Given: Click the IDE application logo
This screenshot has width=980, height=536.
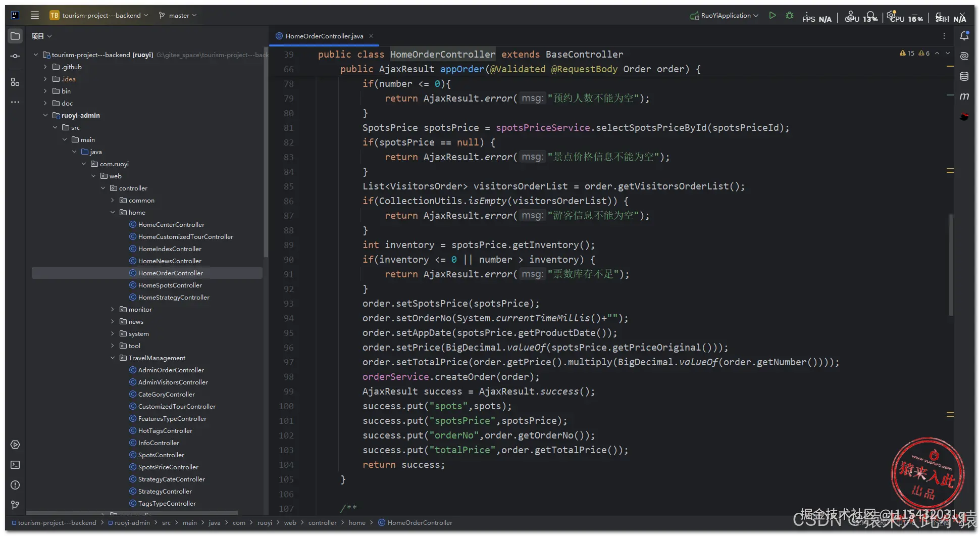Looking at the screenshot, I should click(x=15, y=15).
